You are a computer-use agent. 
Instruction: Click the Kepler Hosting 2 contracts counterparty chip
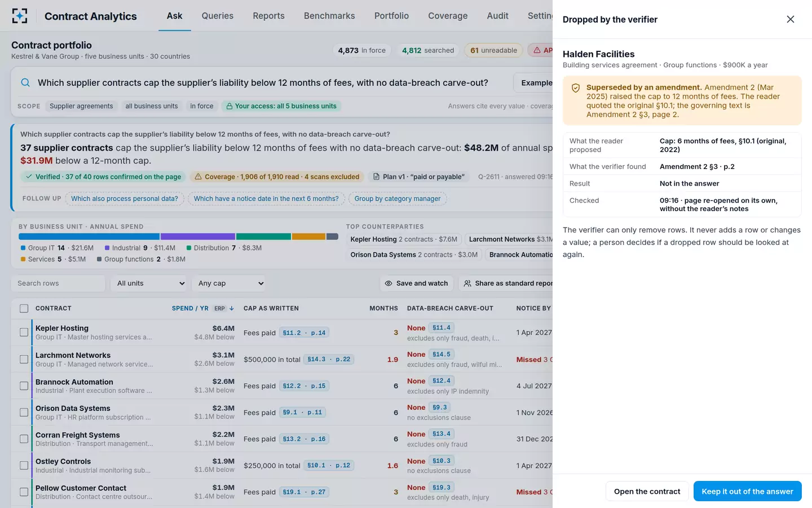404,239
